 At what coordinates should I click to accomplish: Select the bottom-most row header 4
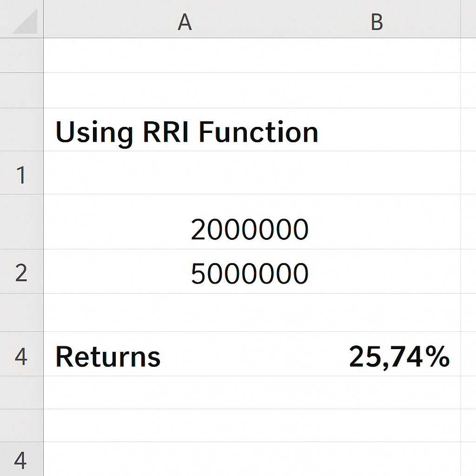click(x=21, y=459)
